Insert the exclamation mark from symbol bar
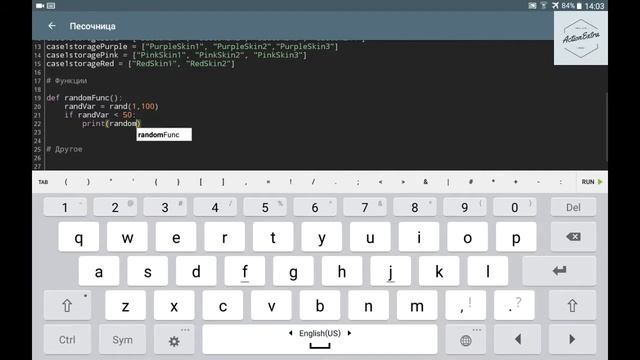 click(x=291, y=182)
